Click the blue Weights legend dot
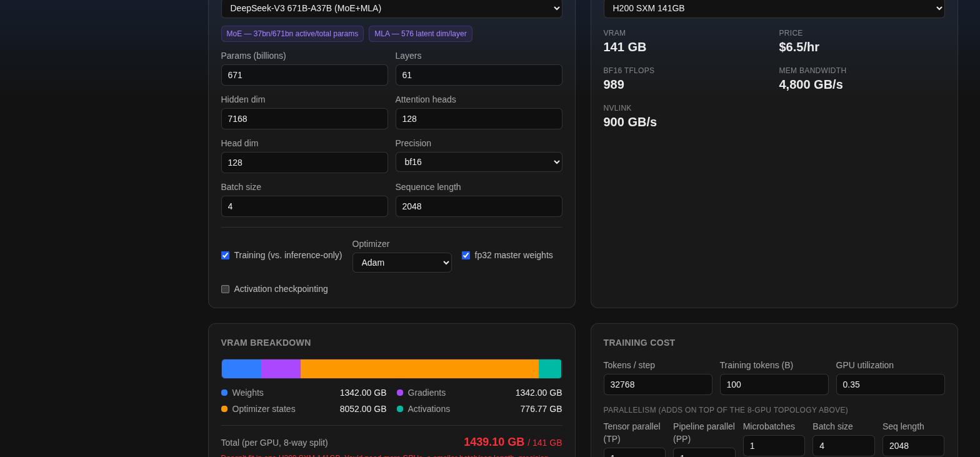The width and height of the screenshot is (980, 457). click(x=224, y=393)
